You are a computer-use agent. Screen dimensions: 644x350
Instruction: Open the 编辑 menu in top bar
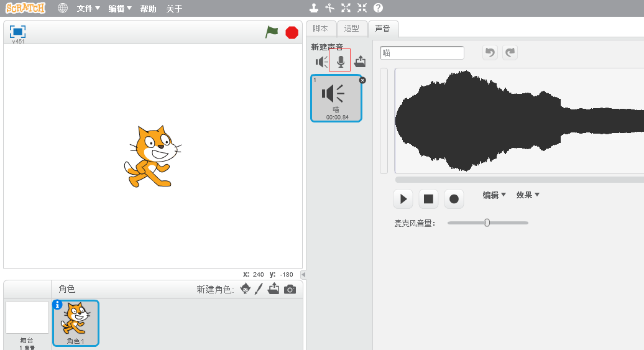(120, 8)
